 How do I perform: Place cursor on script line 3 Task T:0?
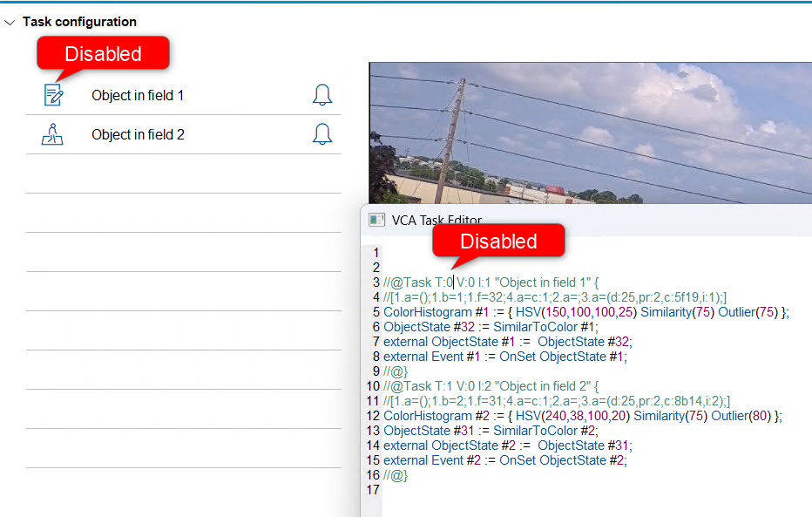pyautogui.click(x=491, y=282)
